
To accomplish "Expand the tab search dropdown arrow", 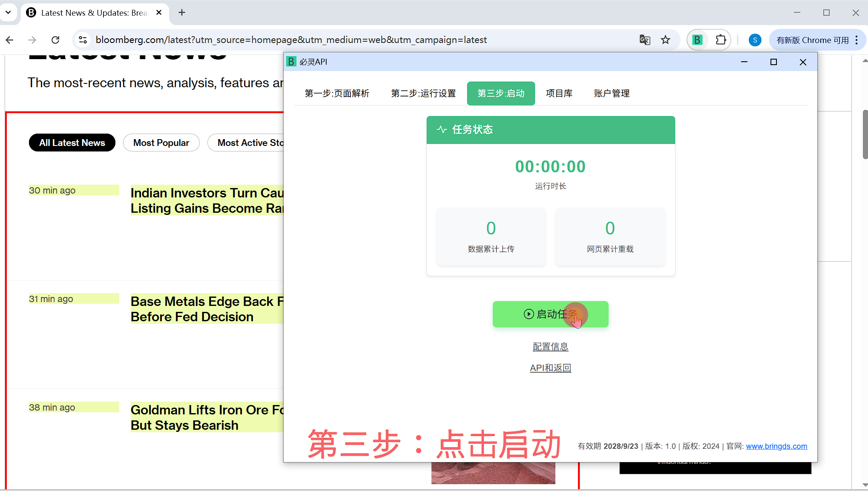I will (8, 13).
